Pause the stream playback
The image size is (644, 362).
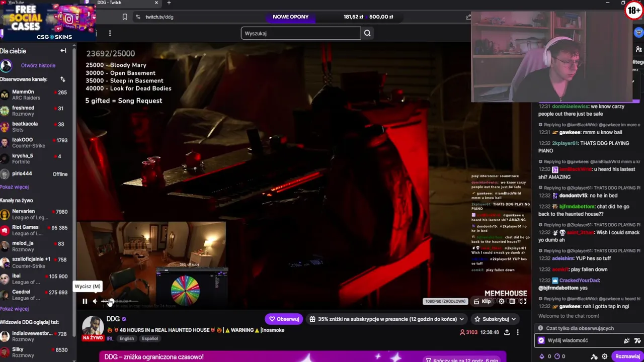coord(85,301)
